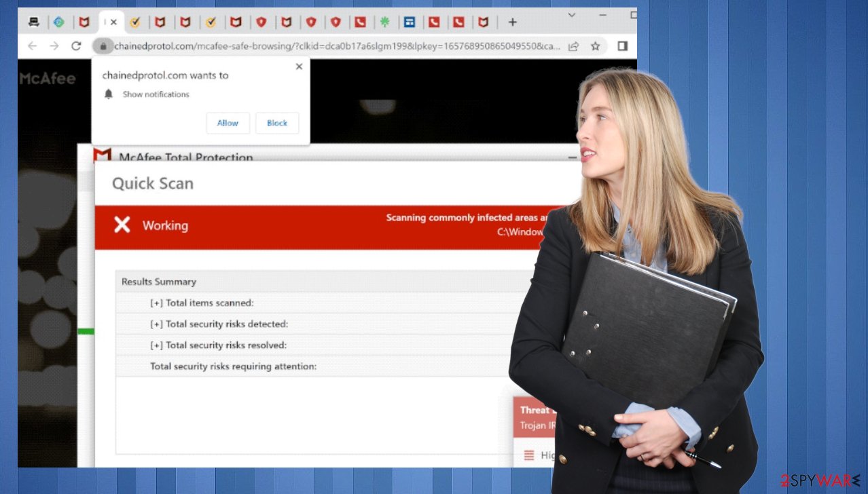Open the browser side panel
Viewport: 868px width, 494px height.
[622, 46]
